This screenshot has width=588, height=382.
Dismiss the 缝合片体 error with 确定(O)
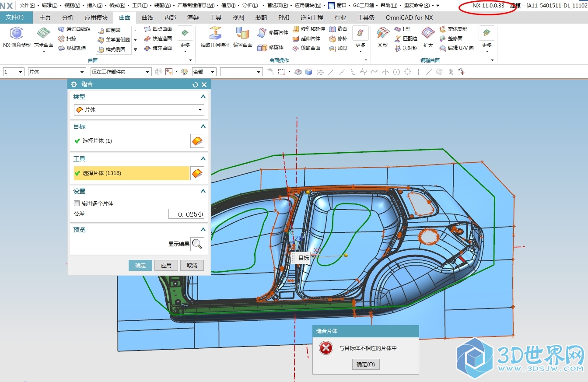point(366,364)
